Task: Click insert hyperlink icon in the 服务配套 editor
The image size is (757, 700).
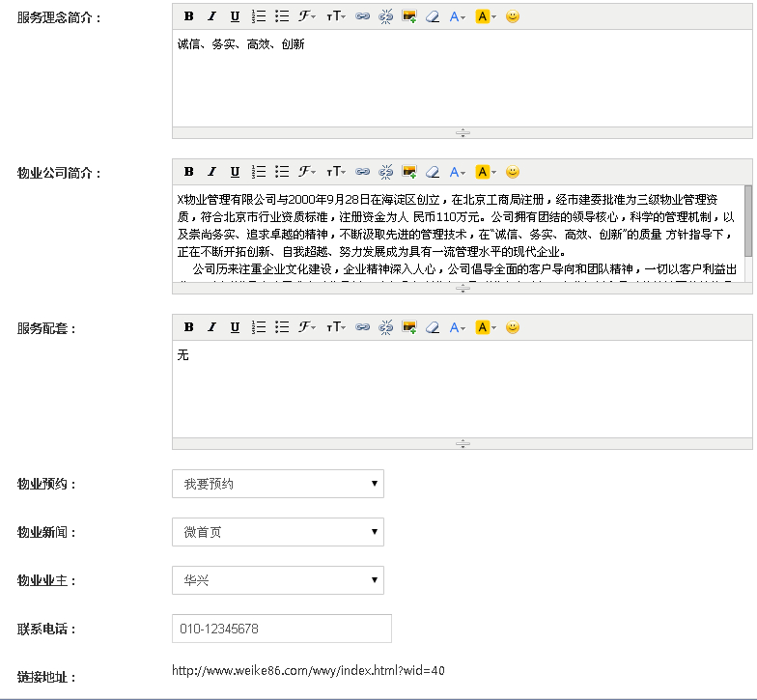Action: pyautogui.click(x=363, y=327)
